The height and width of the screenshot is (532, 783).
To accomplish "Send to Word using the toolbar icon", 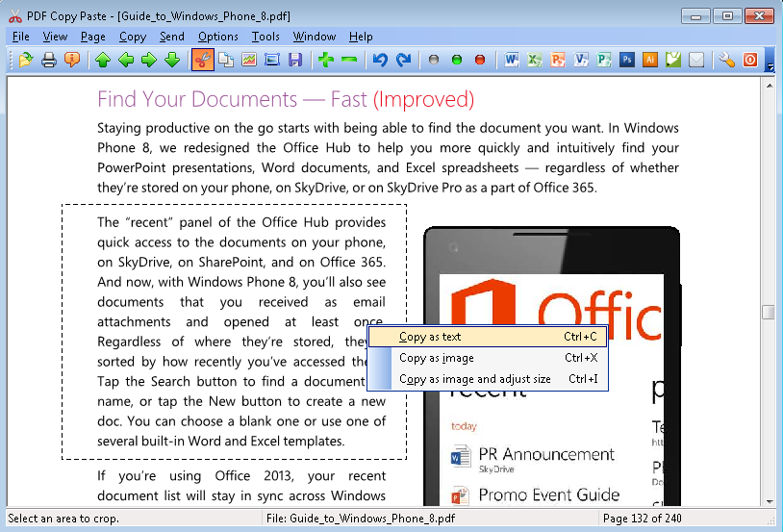I will (511, 60).
